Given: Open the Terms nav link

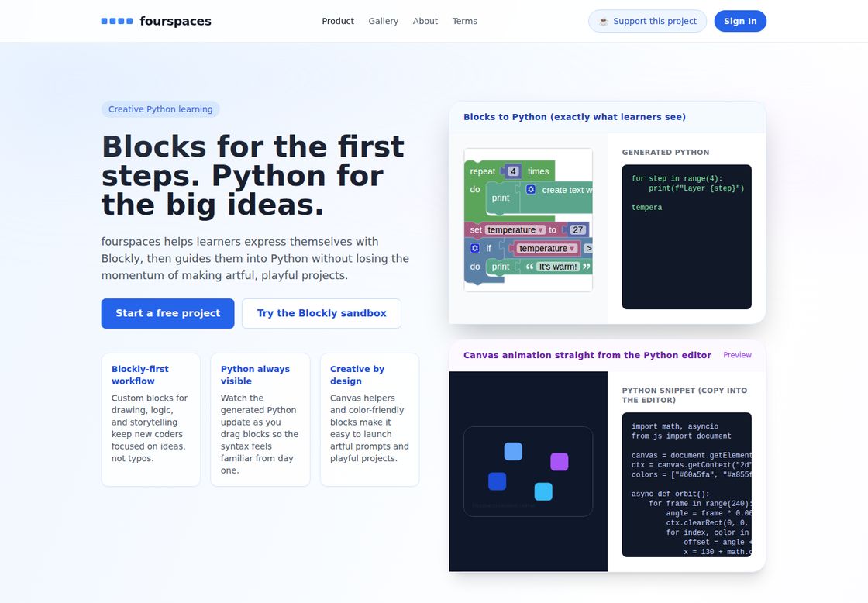Looking at the screenshot, I should tap(464, 21).
